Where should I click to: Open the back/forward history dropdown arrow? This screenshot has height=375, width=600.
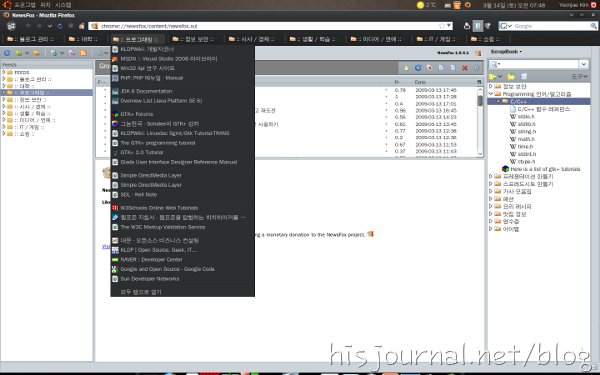click(x=49, y=26)
